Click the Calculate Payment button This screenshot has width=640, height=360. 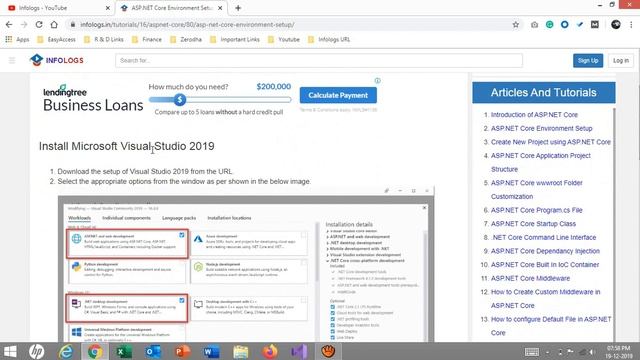coord(338,95)
